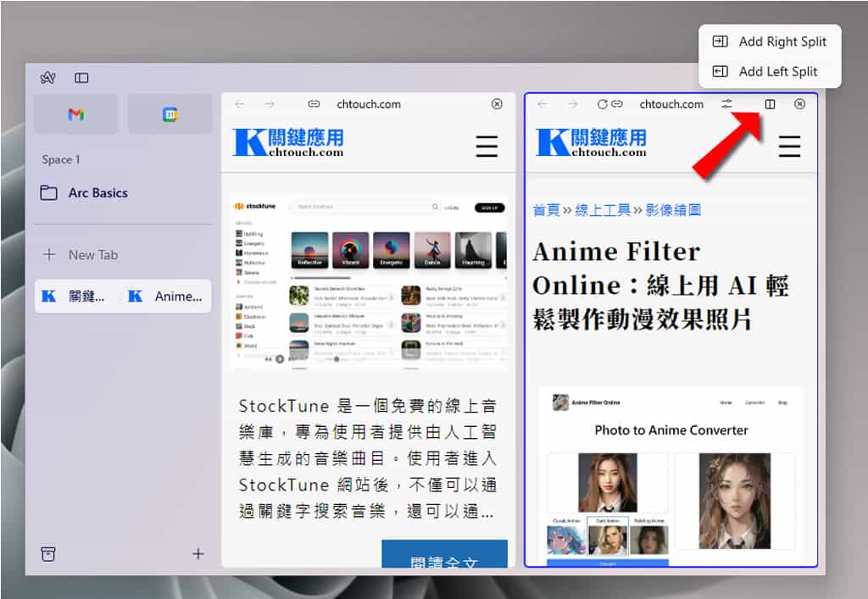
Task: Open the Gmail pinned favorite
Action: click(75, 114)
